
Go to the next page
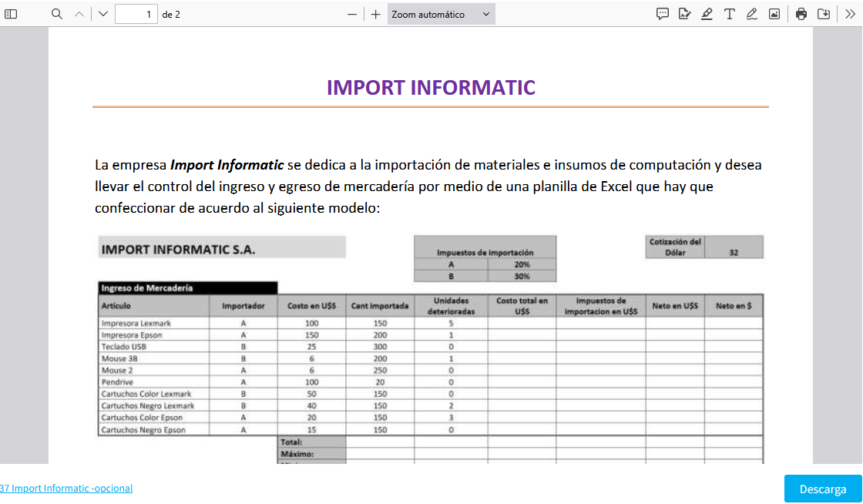(103, 14)
